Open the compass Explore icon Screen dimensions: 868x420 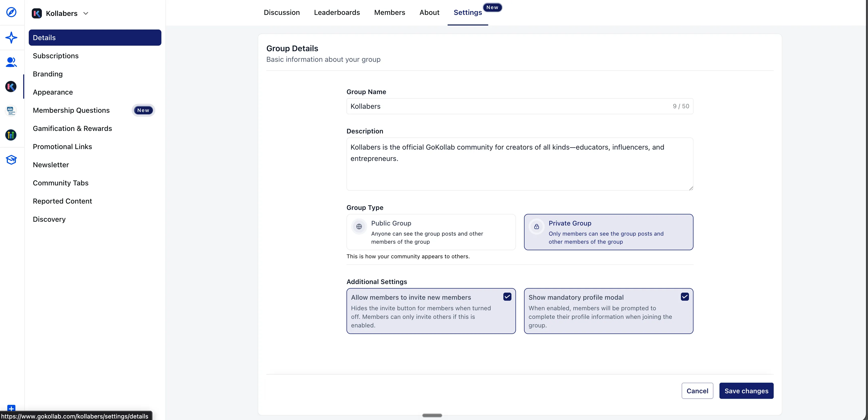(x=11, y=12)
